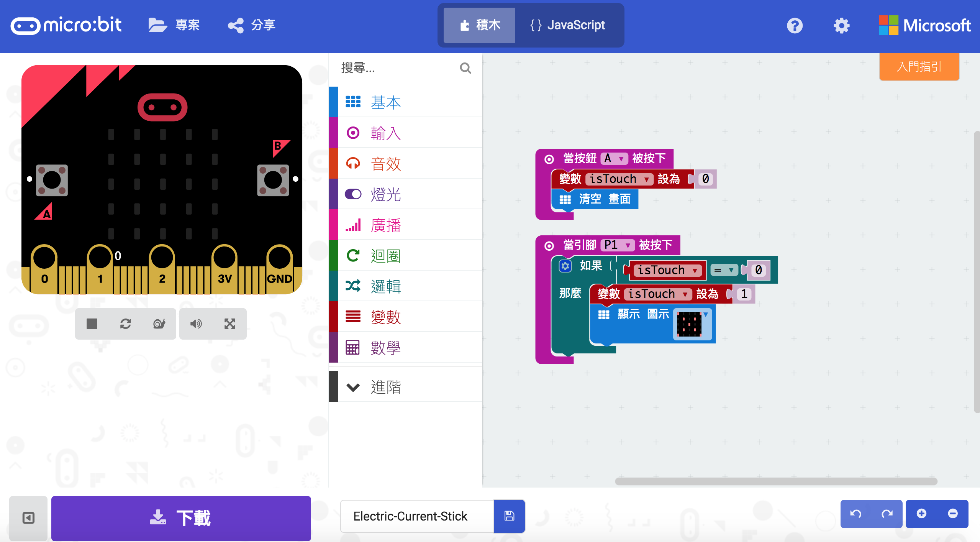Touch simulator pin 2

click(162, 268)
